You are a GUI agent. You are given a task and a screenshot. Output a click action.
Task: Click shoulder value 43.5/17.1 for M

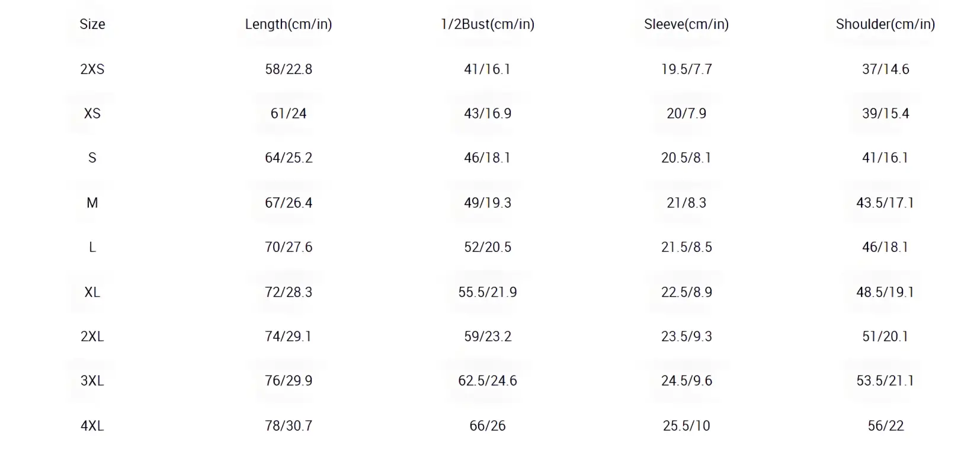885,203
